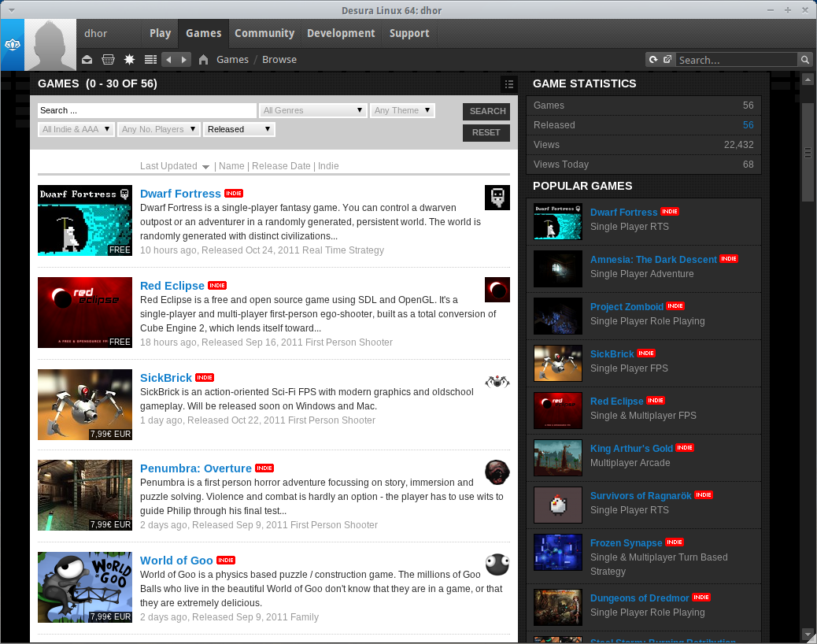The width and height of the screenshot is (817, 644).
Task: Switch to the Games tab
Action: [204, 33]
